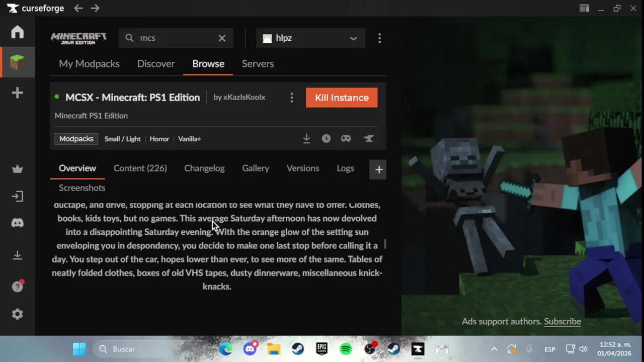Open help question mark icon
Screen dimensions: 644x362
click(18, 287)
